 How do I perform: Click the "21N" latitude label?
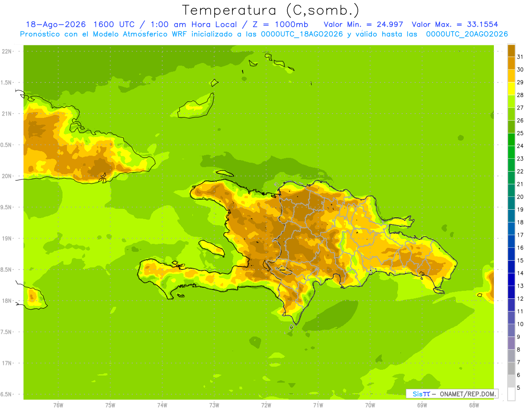click(7, 114)
